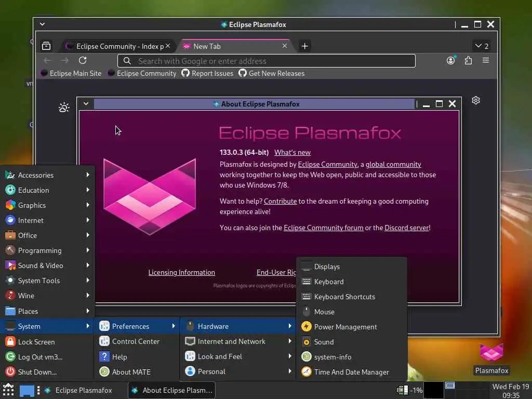This screenshot has height=399, width=532.
Task: Open the Licensing Information link
Action: click(181, 272)
